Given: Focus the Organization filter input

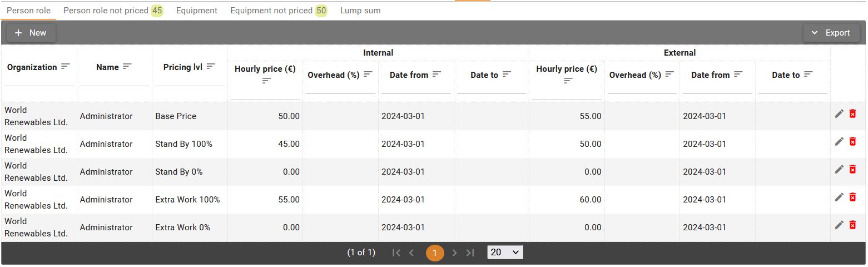Looking at the screenshot, I should tap(39, 81).
